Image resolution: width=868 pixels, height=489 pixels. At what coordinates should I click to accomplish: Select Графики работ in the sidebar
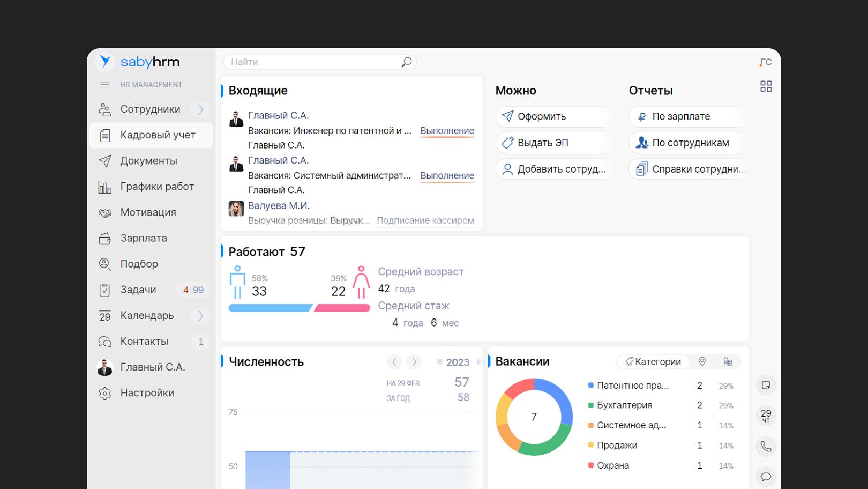[x=157, y=187]
